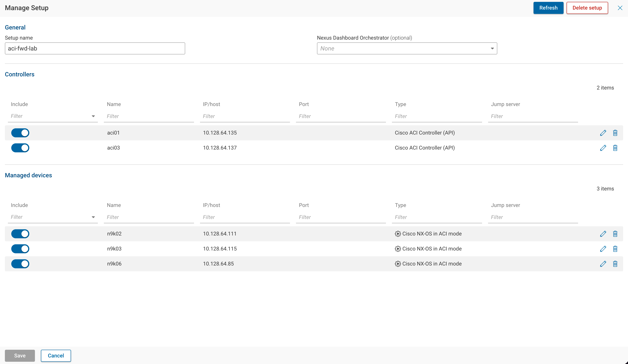This screenshot has width=628, height=364.
Task: Open the Nexus Dashboard Orchestrator dropdown
Action: tap(407, 48)
